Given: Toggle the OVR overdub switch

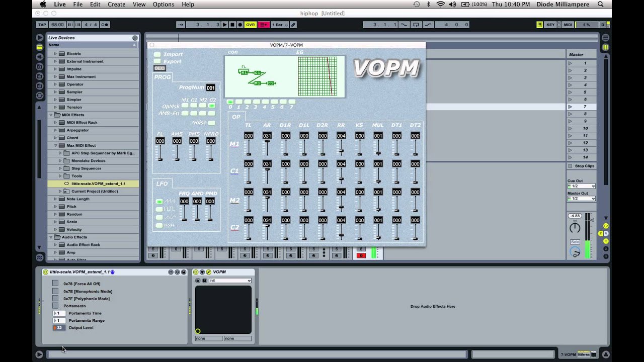Looking at the screenshot, I should [250, 25].
